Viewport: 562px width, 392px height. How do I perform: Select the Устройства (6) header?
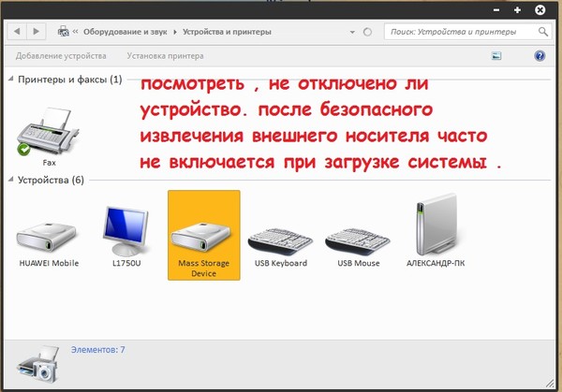point(51,180)
